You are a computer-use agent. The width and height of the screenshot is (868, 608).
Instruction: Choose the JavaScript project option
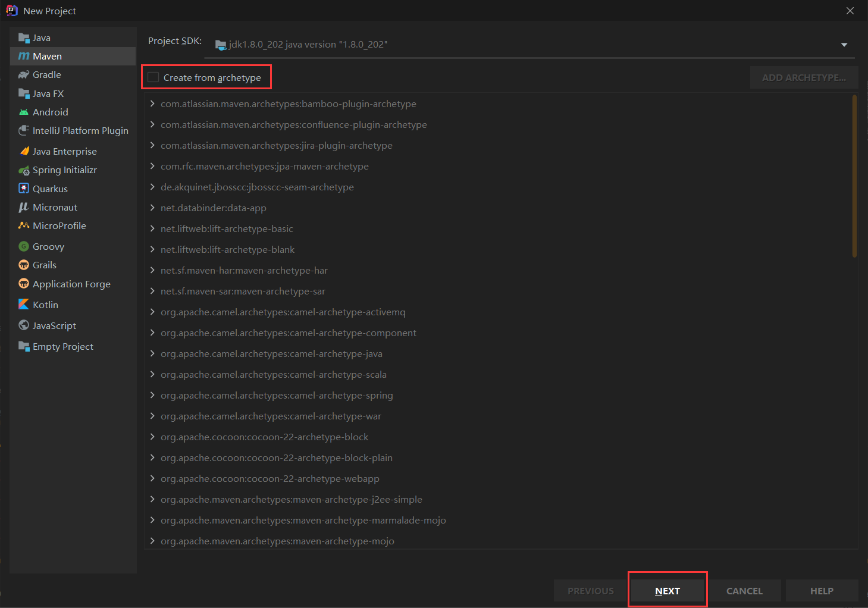click(x=54, y=325)
